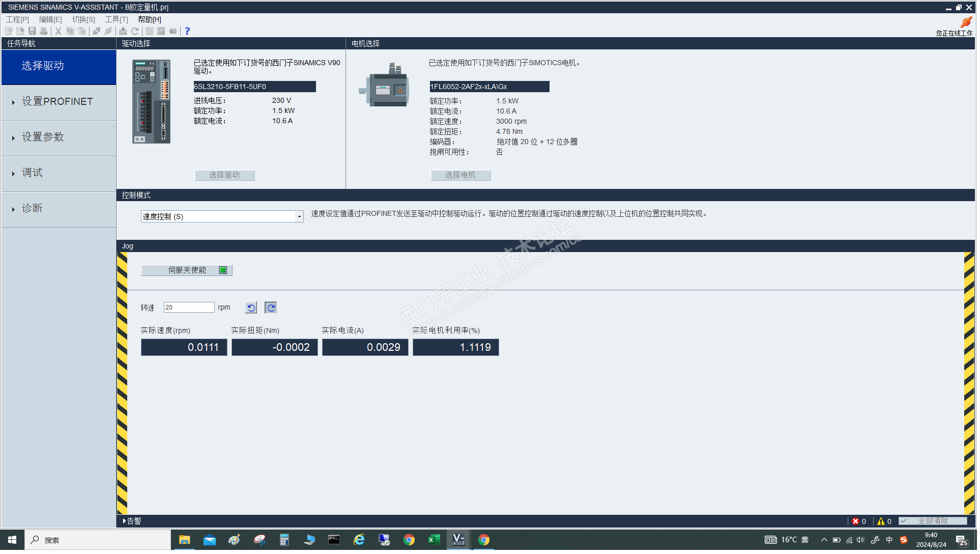Click the blue help question mark icon
The height and width of the screenshot is (554, 980).
click(x=188, y=32)
